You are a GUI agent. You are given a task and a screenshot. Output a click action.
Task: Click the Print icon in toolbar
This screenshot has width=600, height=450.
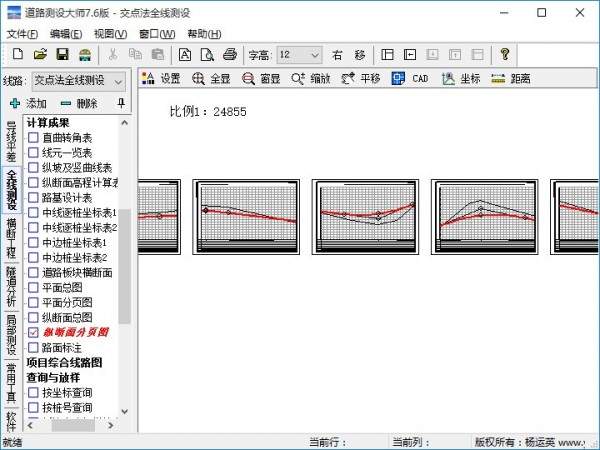click(x=229, y=54)
